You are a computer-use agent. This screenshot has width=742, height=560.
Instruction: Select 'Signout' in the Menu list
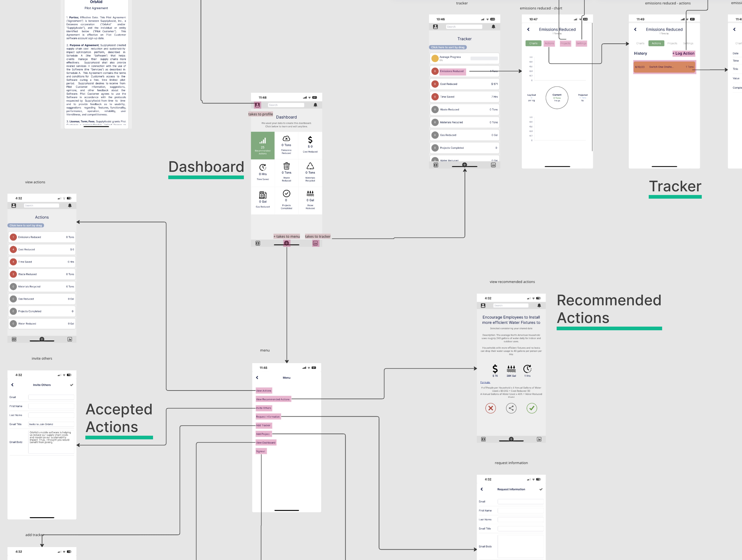(x=261, y=451)
